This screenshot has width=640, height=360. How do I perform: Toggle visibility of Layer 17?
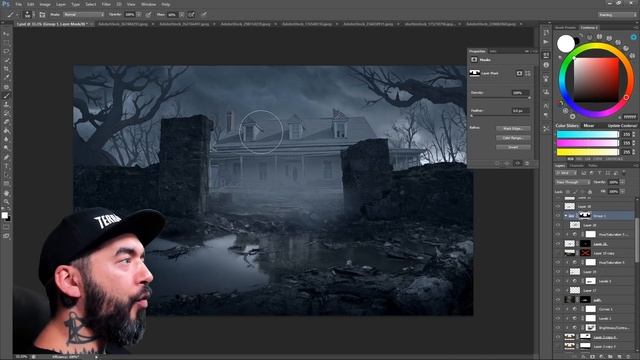click(x=558, y=290)
